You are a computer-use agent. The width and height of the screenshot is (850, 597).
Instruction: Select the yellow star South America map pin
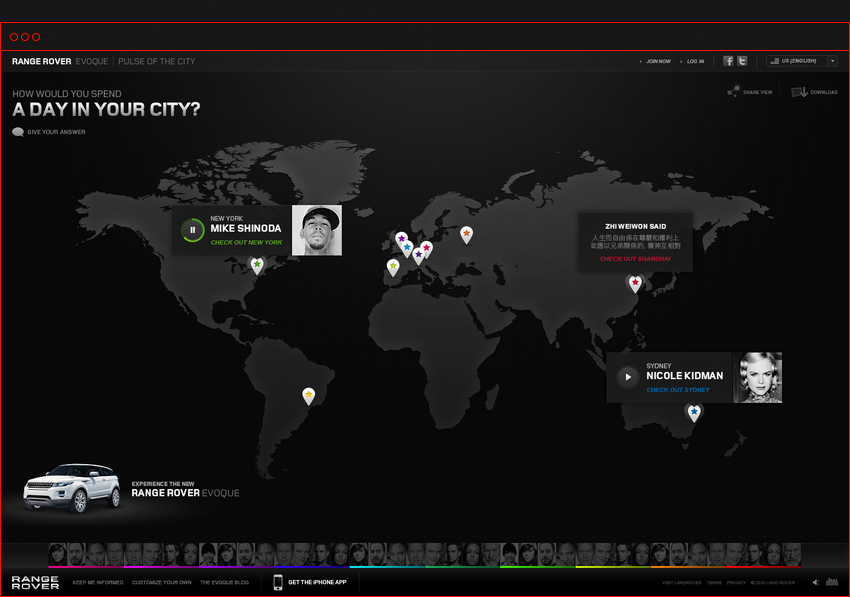point(308,396)
